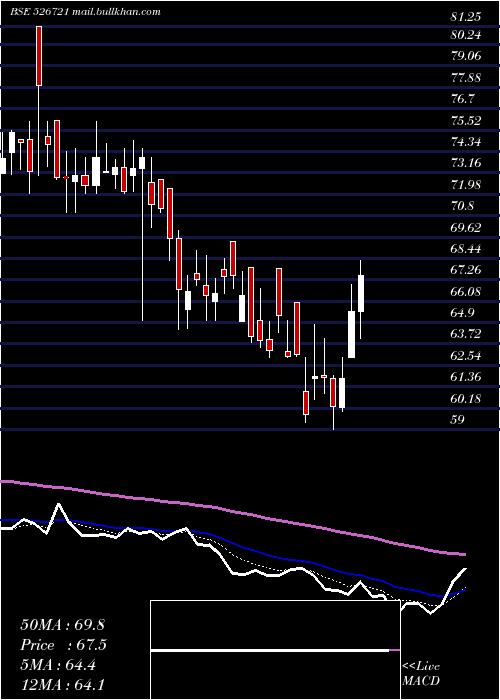Click the 71.98 price axis label
The image size is (500, 700).
click(466, 184)
